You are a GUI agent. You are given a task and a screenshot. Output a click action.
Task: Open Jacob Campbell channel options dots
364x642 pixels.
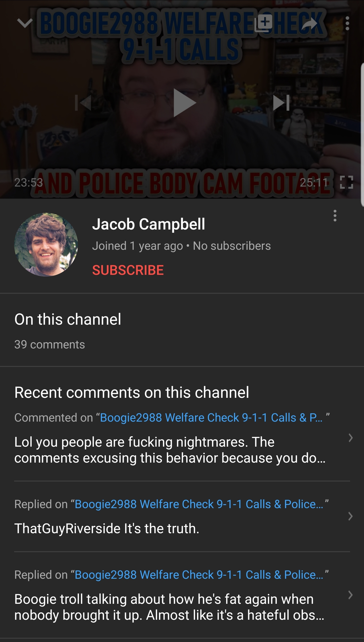(x=335, y=216)
